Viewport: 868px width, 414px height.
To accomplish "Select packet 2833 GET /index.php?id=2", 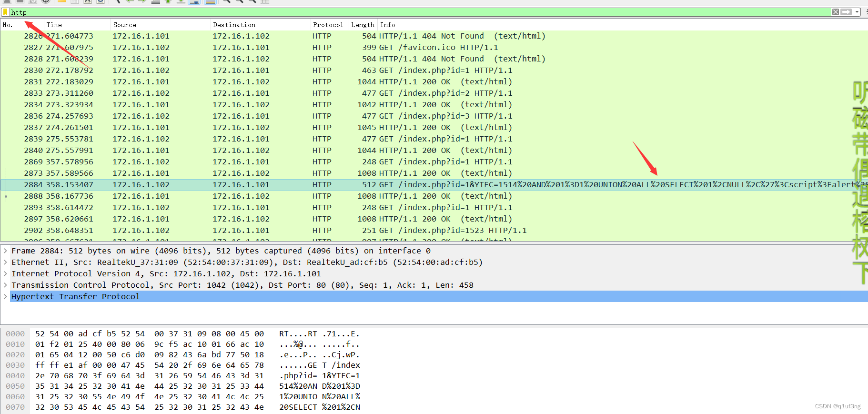I will (x=434, y=93).
